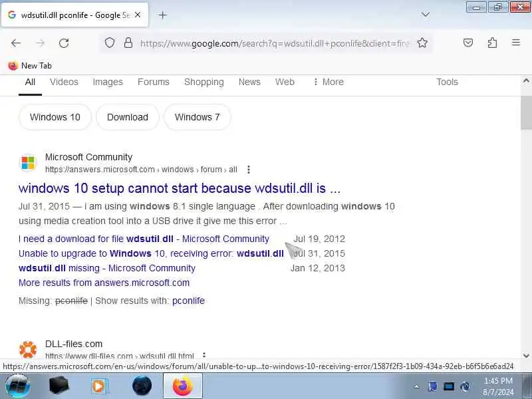This screenshot has width=532, height=399.
Task: Open 'More results from answers.microsoft.com'
Action: click(104, 283)
